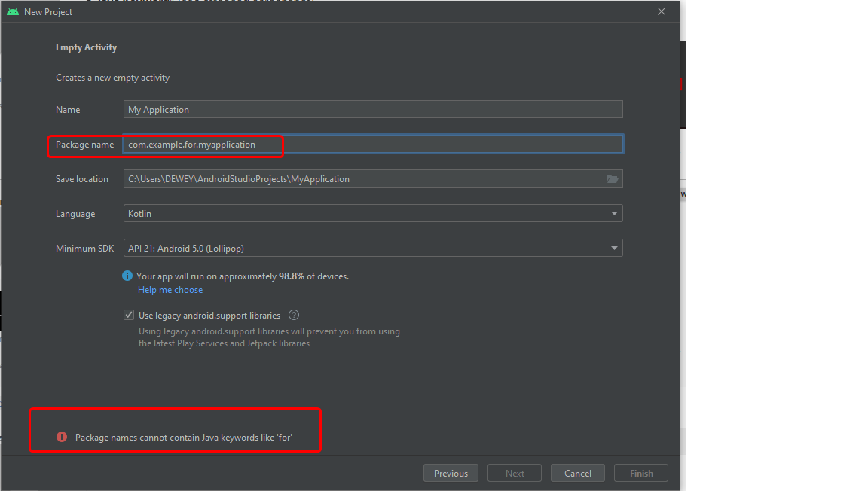Go back with the Previous button
Image resolution: width=868 pixels, height=491 pixels.
click(x=451, y=474)
